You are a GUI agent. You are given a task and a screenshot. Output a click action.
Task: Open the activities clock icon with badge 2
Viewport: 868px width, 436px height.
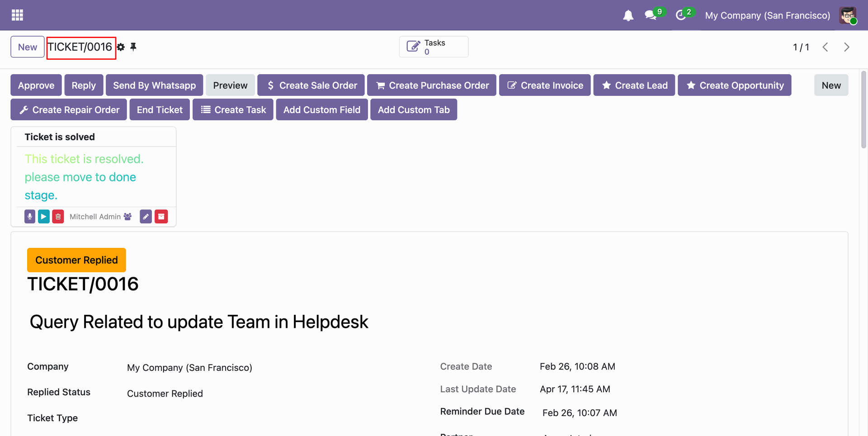(x=681, y=15)
